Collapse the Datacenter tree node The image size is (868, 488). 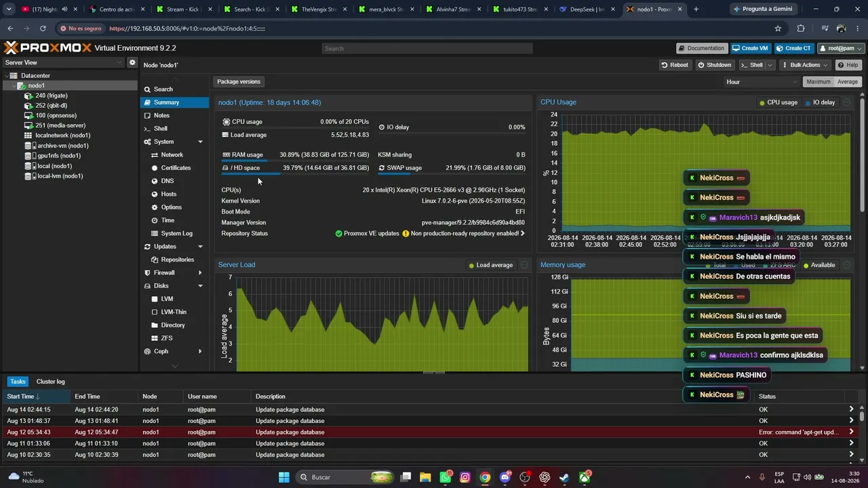pyautogui.click(x=6, y=76)
